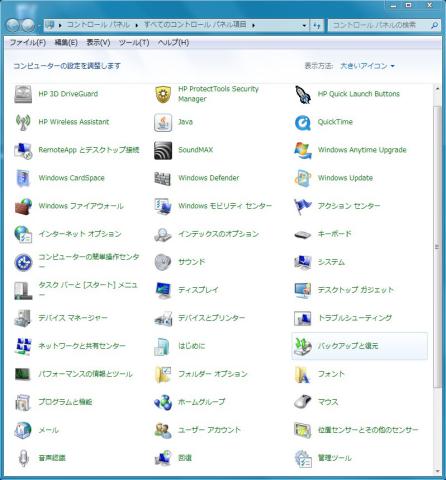Click the scrollbar up arrow
Viewport: 446px width, 480px height.
pyautogui.click(x=437, y=89)
